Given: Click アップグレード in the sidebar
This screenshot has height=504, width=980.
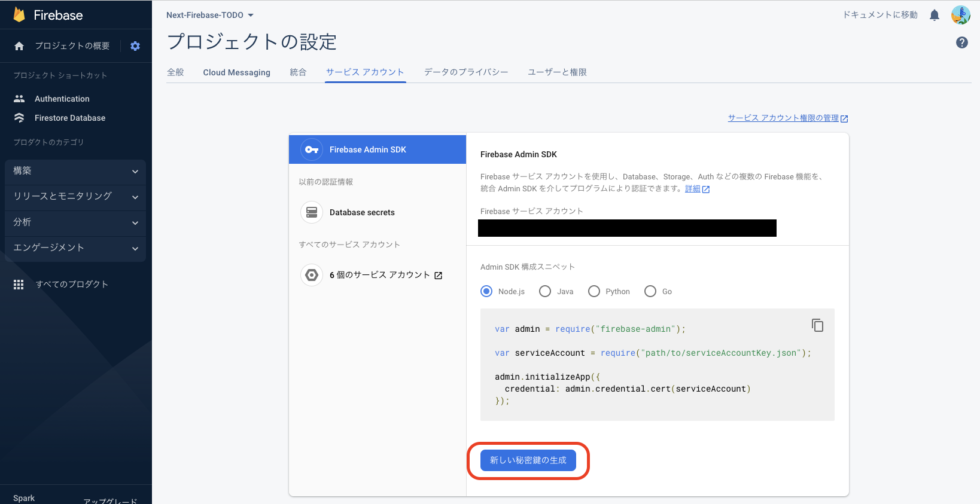Looking at the screenshot, I should (x=110, y=500).
